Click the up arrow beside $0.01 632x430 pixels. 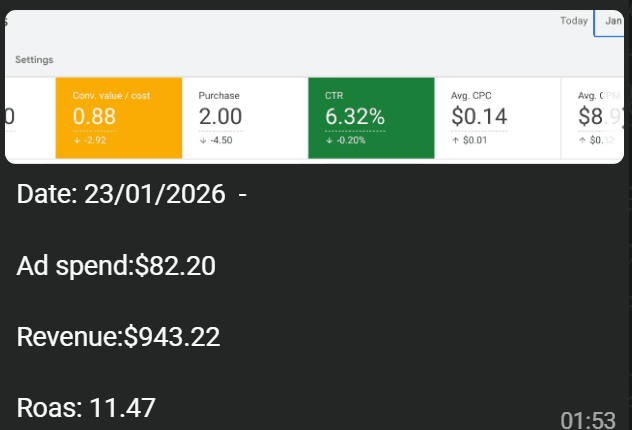455,140
